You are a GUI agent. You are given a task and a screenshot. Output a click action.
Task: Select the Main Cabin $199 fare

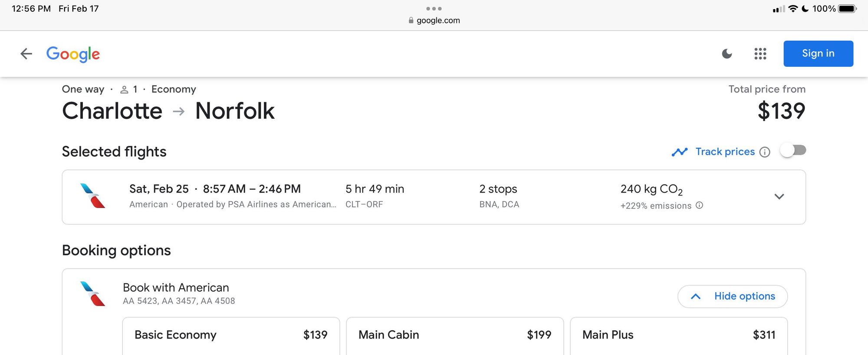(454, 335)
